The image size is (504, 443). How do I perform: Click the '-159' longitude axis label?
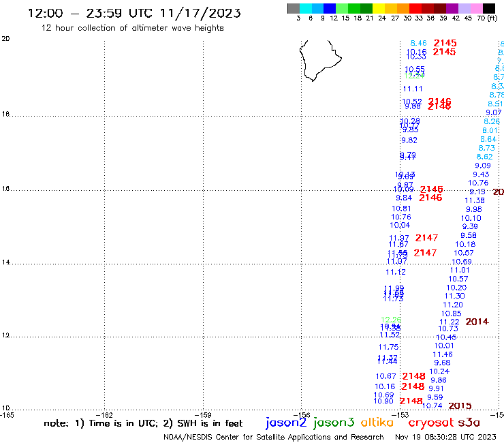(203, 415)
